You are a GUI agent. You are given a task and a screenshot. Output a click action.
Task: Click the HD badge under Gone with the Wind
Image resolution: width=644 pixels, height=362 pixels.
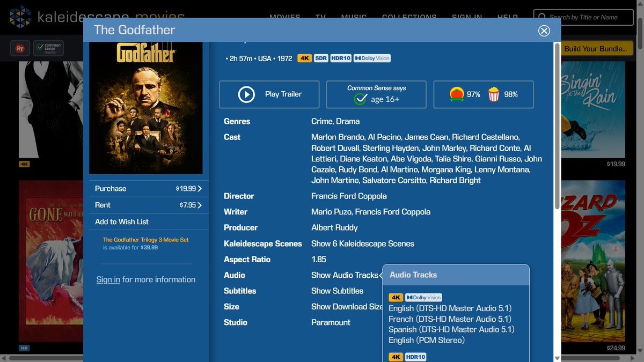[24, 348]
